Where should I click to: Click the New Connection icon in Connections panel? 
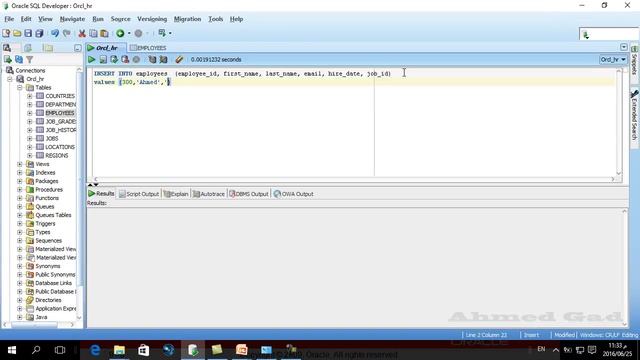pos(8,60)
